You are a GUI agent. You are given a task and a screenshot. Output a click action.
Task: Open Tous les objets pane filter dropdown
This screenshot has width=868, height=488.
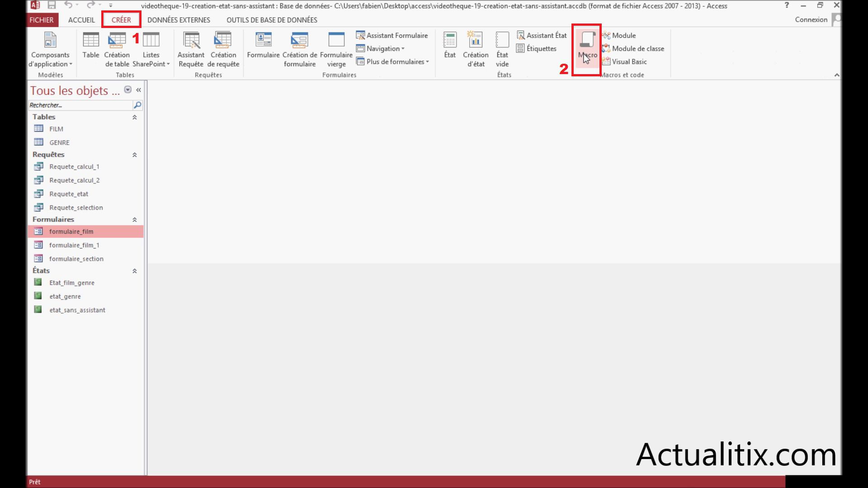(128, 89)
